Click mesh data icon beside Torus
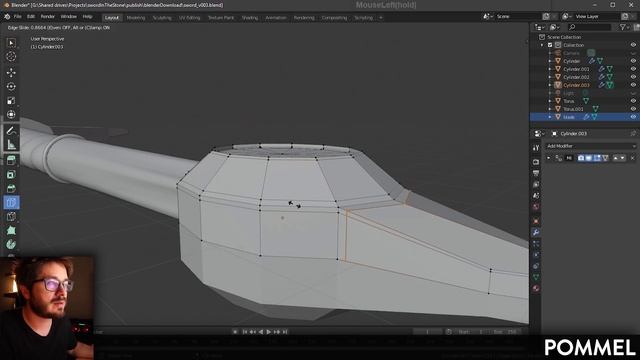640x360 pixels. 586,101
